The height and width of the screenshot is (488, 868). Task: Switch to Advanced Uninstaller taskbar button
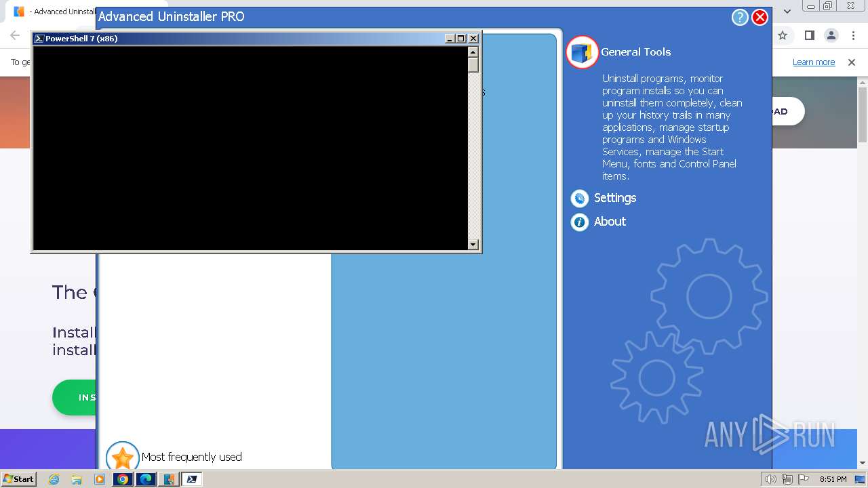pos(169,479)
